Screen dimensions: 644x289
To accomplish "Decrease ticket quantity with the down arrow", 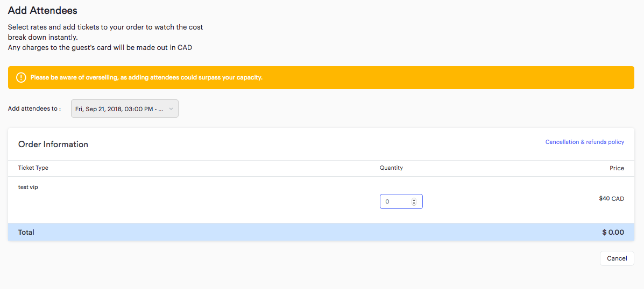I will coord(414,204).
